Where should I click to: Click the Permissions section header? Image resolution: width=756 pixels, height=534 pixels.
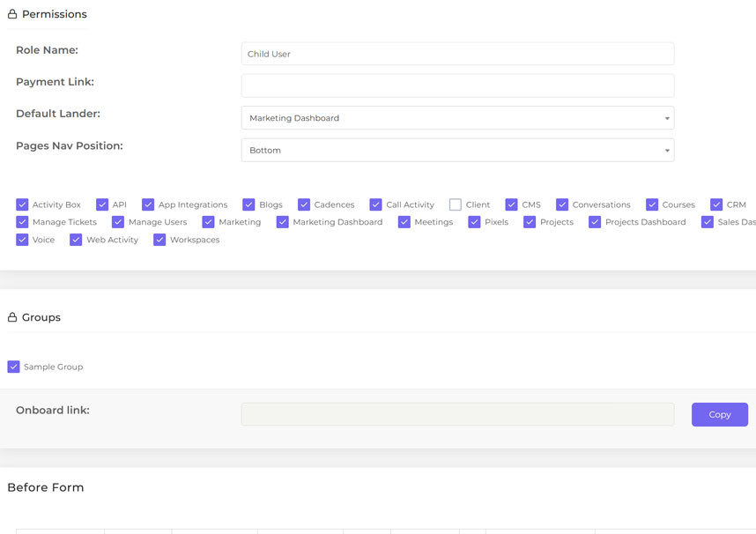pos(55,13)
